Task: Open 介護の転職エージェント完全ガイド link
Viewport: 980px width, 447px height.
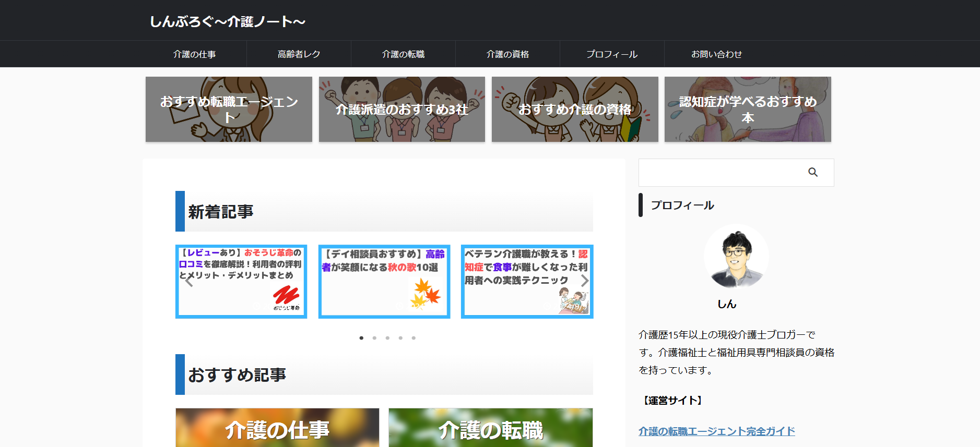Action: (716, 431)
